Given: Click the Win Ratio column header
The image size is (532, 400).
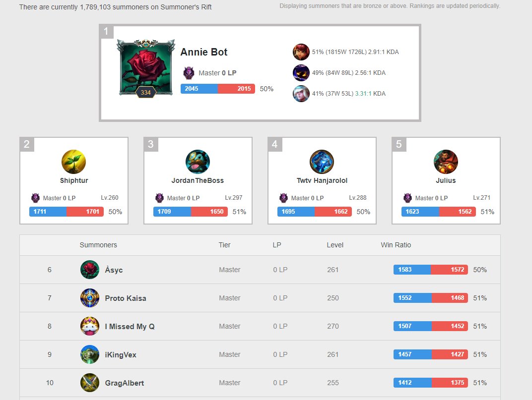Looking at the screenshot, I should click(x=396, y=245).
